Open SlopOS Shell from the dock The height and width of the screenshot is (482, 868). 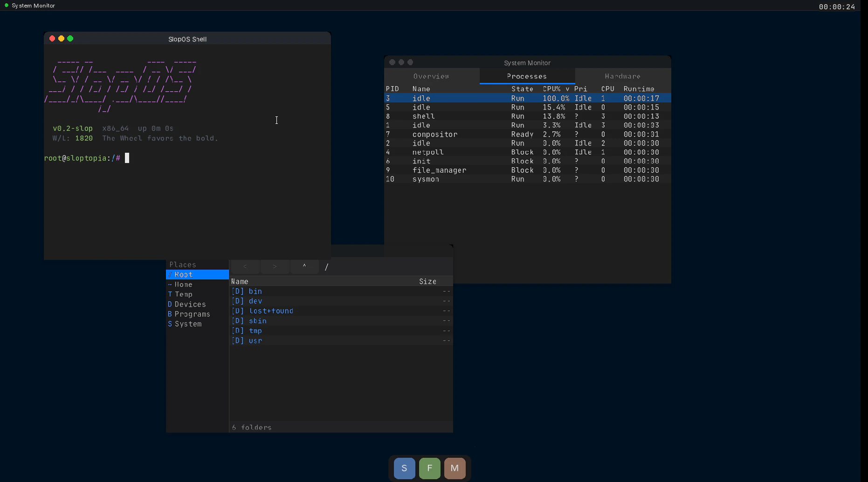tap(404, 468)
